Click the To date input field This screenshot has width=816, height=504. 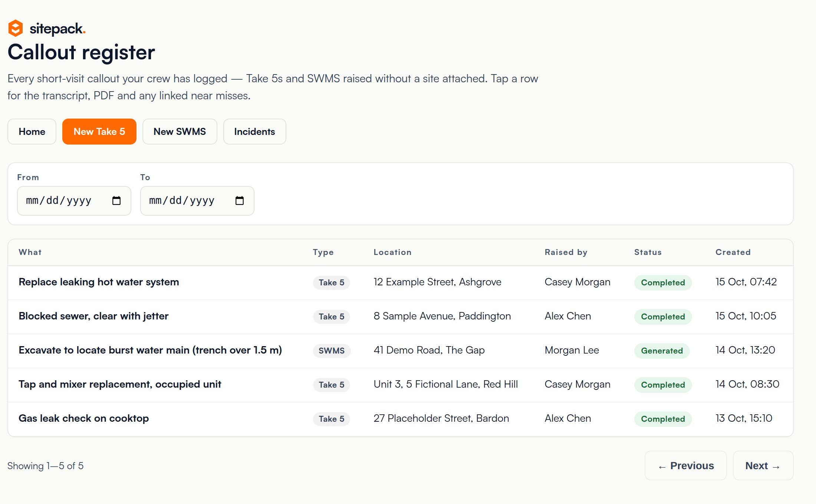pyautogui.click(x=197, y=200)
